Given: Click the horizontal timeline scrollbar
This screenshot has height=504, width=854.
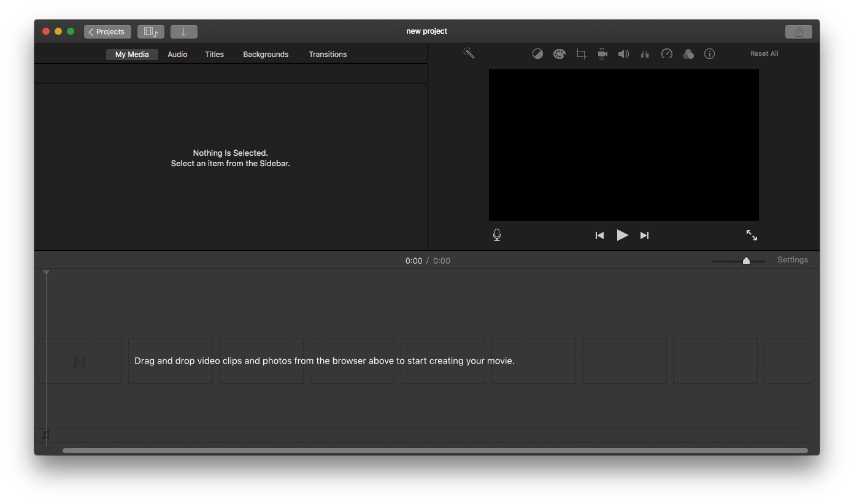Looking at the screenshot, I should click(435, 451).
